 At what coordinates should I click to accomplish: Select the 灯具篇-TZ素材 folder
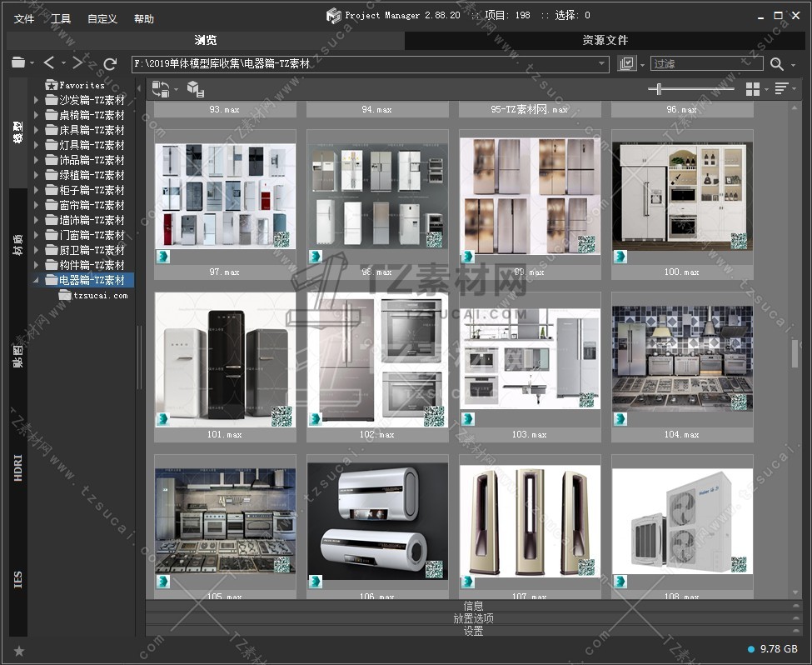tap(92, 145)
